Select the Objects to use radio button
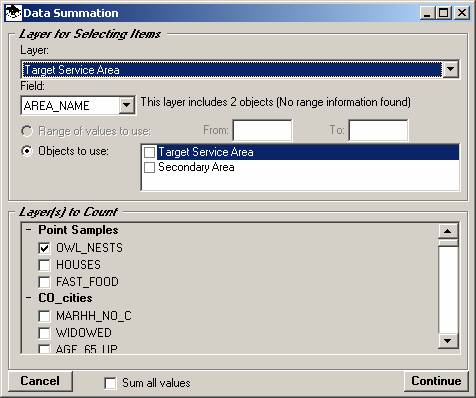The image size is (476, 398). tap(27, 151)
